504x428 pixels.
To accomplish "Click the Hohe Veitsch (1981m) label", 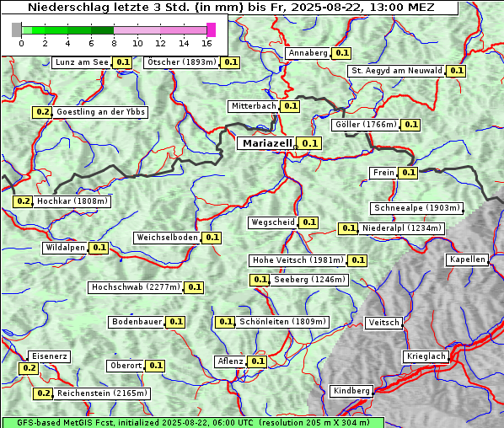I will coord(298,260).
